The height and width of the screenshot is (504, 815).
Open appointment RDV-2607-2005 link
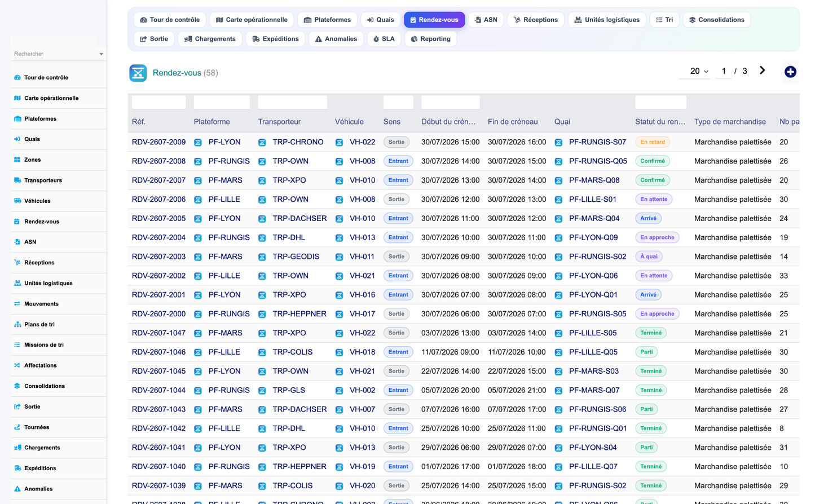[x=158, y=218]
